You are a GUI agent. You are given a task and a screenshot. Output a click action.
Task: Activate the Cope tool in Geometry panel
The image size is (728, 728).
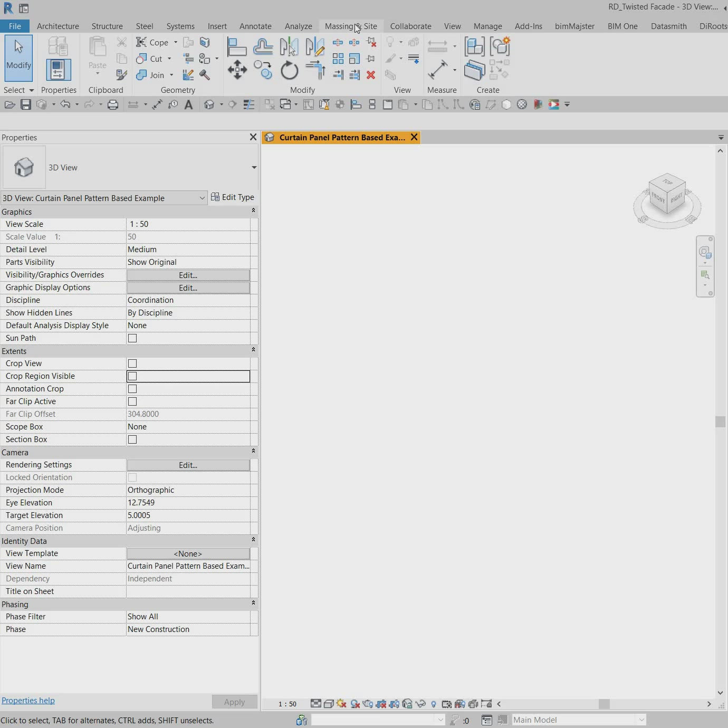152,42
